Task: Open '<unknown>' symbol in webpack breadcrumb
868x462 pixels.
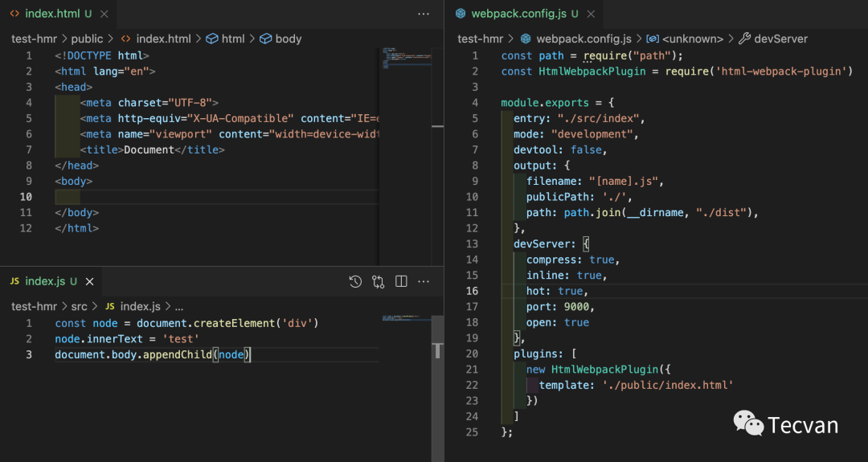Action: point(685,39)
